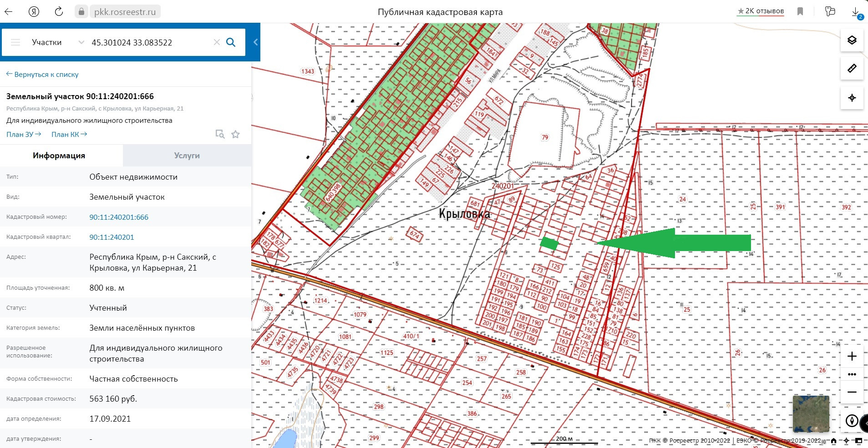The width and height of the screenshot is (868, 448).
Task: Click the blue search magnifier button
Action: (231, 42)
